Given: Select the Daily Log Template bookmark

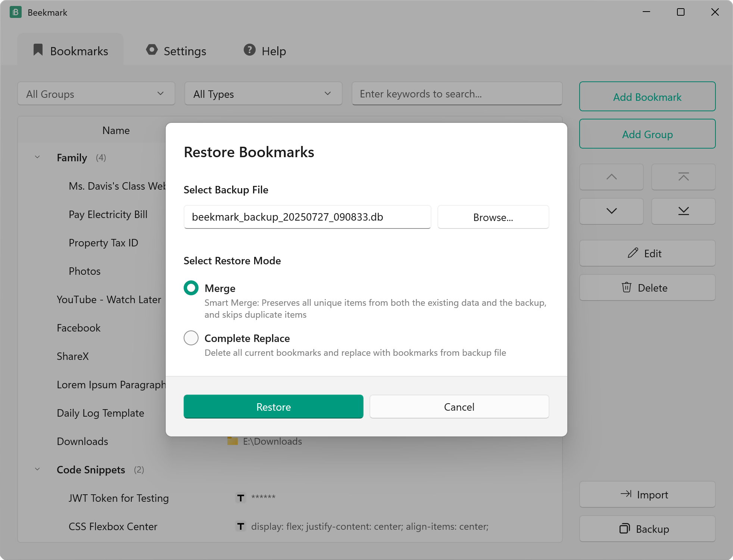Looking at the screenshot, I should pyautogui.click(x=100, y=413).
